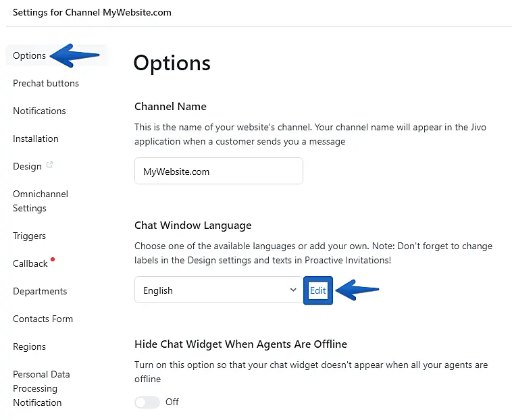Select Contacts Form in sidebar
The height and width of the screenshot is (420, 512).
click(43, 319)
